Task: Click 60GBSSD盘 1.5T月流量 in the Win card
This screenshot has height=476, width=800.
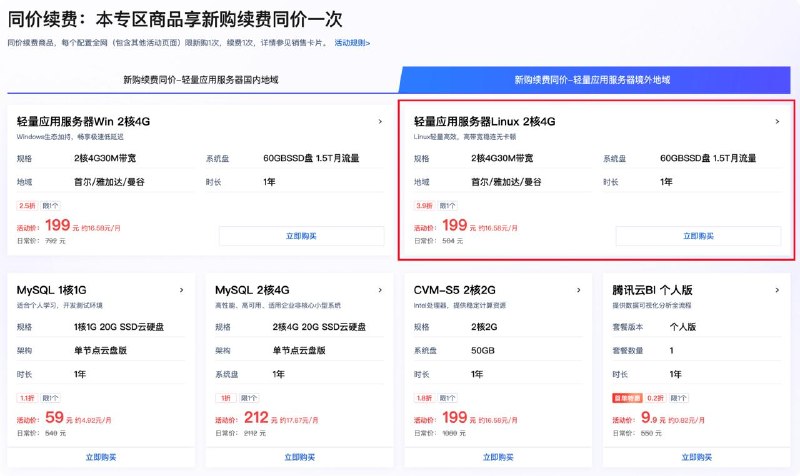Action: click(311, 158)
